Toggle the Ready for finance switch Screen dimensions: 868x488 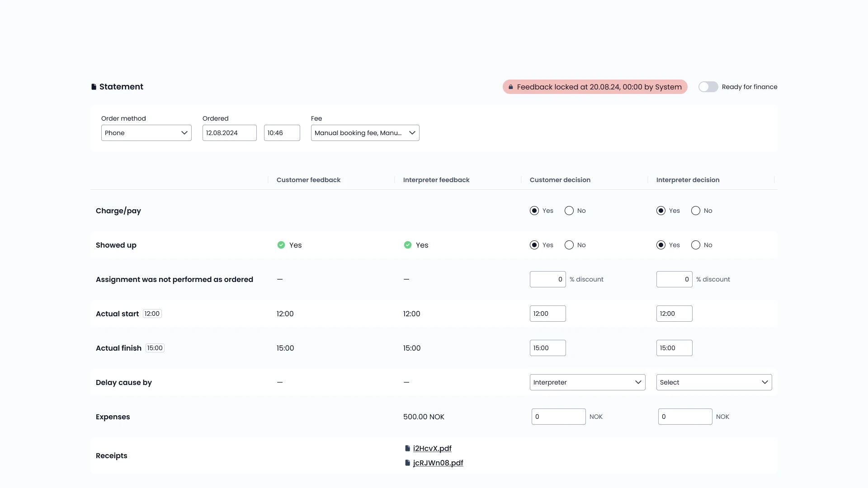click(708, 87)
